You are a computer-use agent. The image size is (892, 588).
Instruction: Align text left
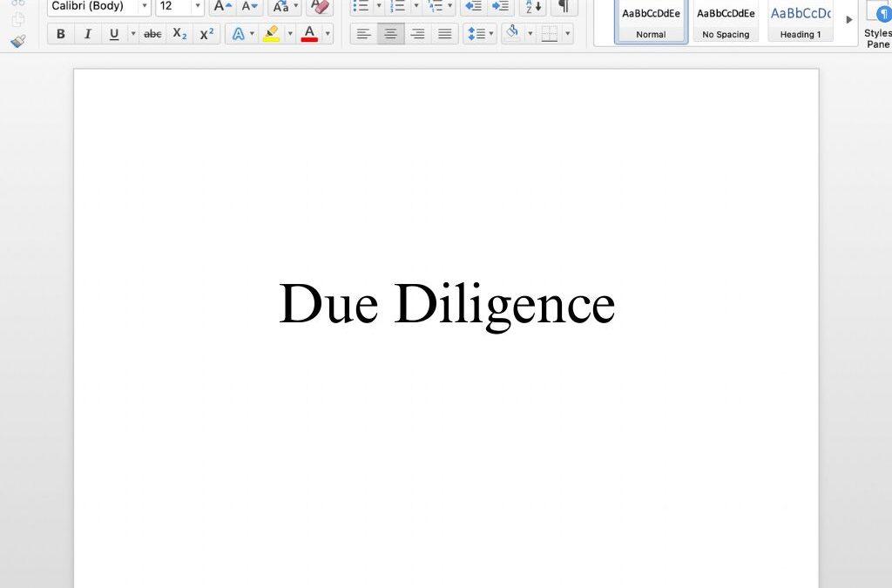click(x=363, y=34)
